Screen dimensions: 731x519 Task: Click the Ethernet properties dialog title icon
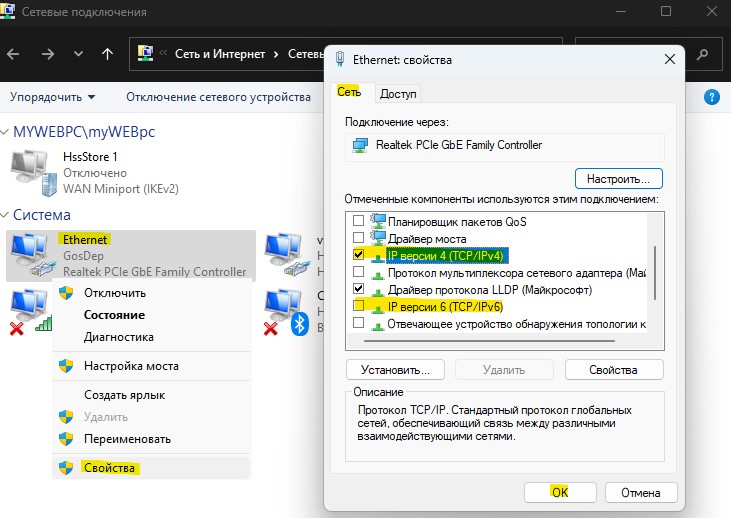(x=340, y=59)
